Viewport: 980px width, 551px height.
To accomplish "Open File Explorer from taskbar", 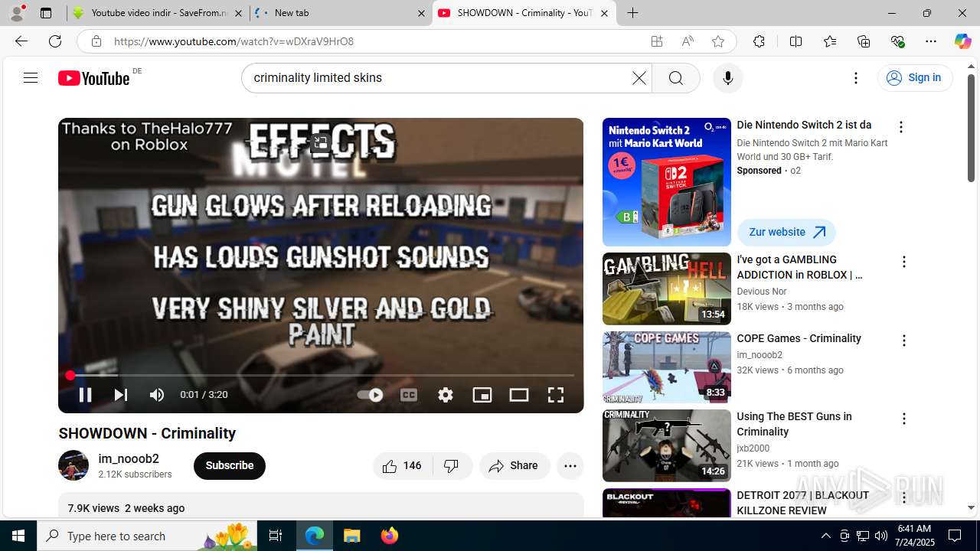I will [x=351, y=536].
